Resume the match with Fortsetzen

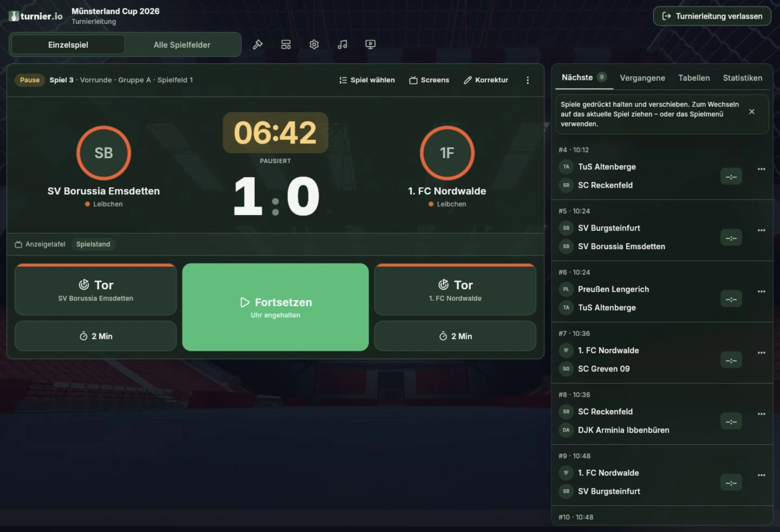click(276, 307)
